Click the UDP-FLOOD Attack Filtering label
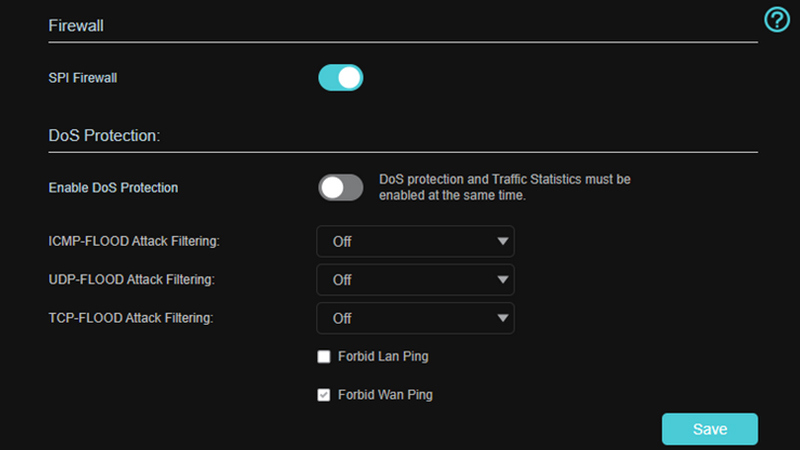The width and height of the screenshot is (800, 450). coord(132,280)
